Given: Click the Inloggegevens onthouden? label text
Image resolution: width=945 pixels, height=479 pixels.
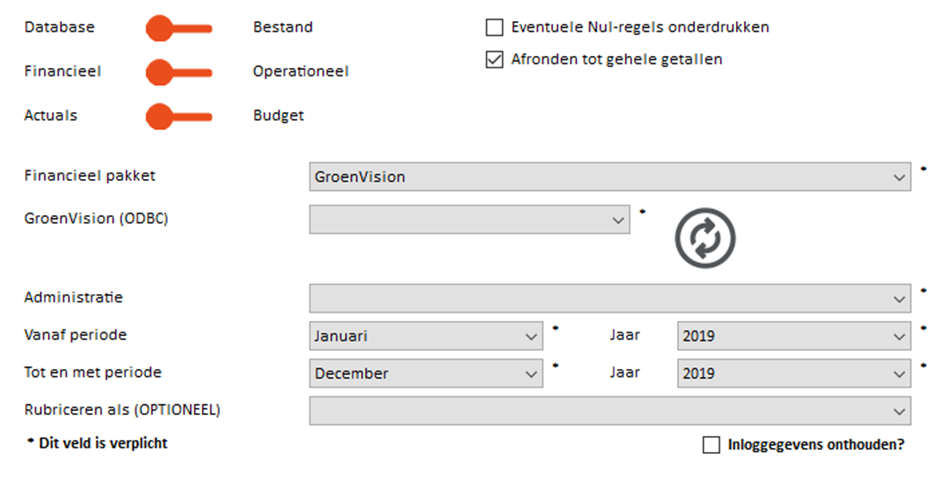Looking at the screenshot, I should coord(816,445).
